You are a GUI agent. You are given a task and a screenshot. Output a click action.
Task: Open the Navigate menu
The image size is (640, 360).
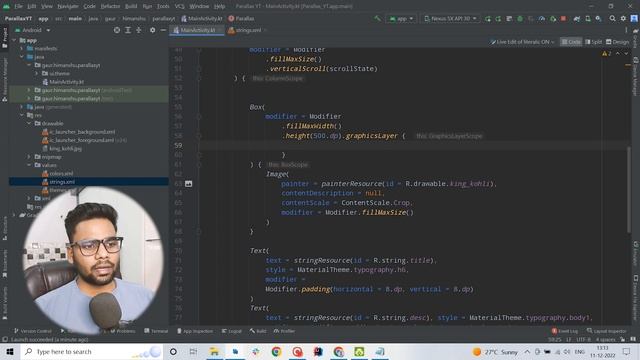68,6
